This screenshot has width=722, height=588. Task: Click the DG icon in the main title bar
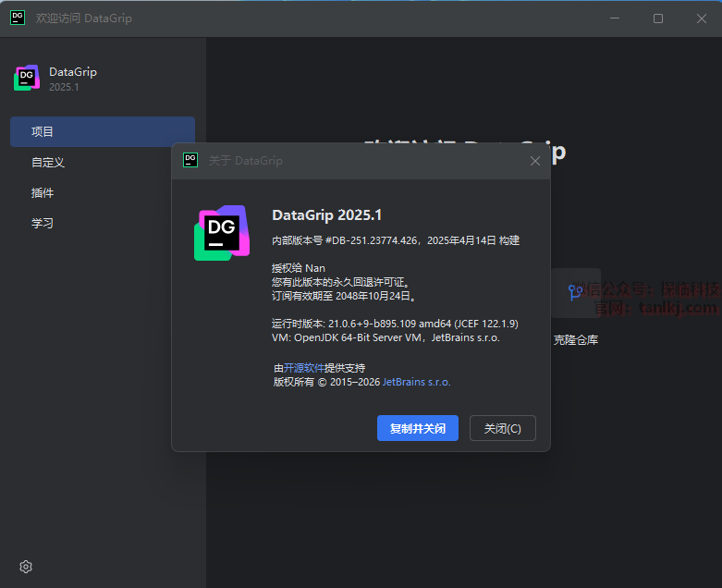18,18
